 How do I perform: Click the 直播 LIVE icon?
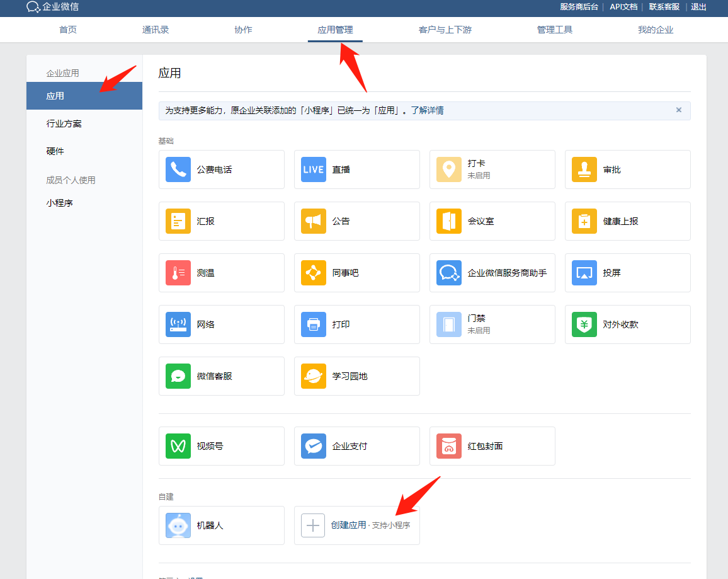coord(314,169)
